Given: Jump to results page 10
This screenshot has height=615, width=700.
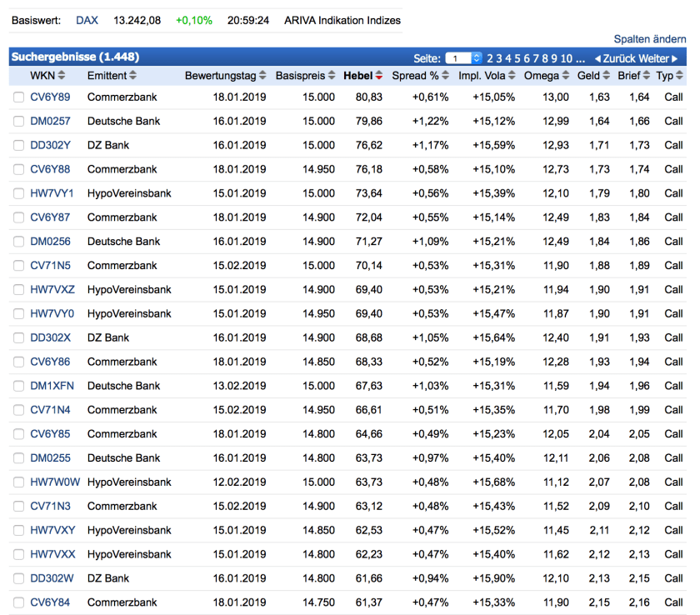Looking at the screenshot, I should tap(567, 58).
